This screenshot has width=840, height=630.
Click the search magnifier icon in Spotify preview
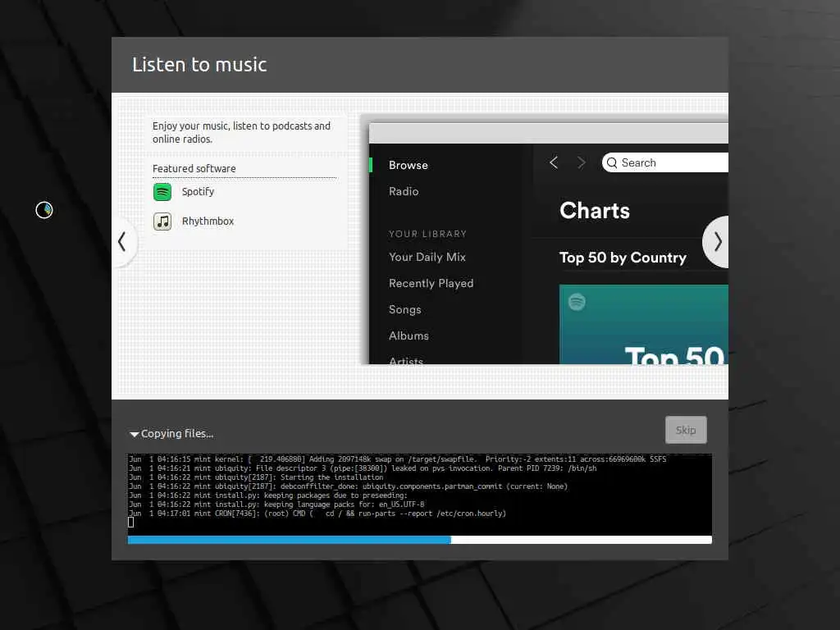(x=612, y=163)
